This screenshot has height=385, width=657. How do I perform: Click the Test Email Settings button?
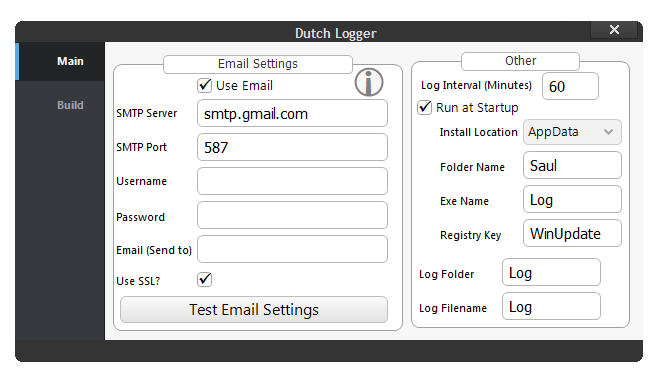pos(254,310)
